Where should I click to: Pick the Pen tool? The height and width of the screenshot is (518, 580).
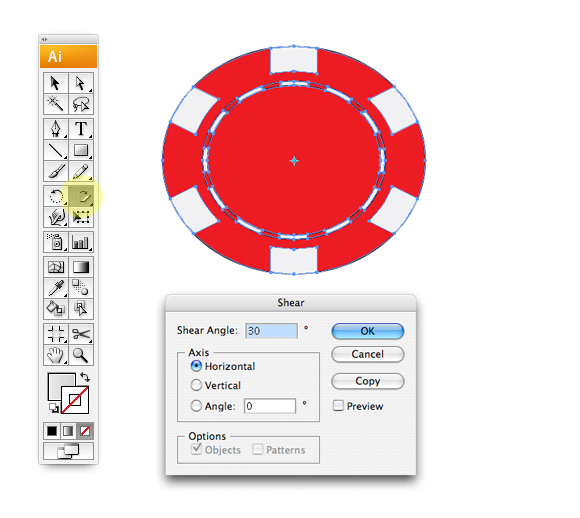56,129
